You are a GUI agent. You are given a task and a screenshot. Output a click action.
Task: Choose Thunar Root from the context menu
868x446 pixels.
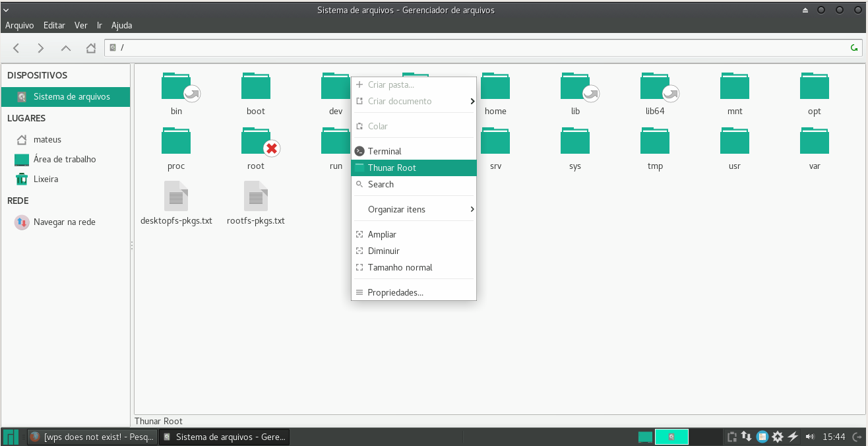[414, 168]
